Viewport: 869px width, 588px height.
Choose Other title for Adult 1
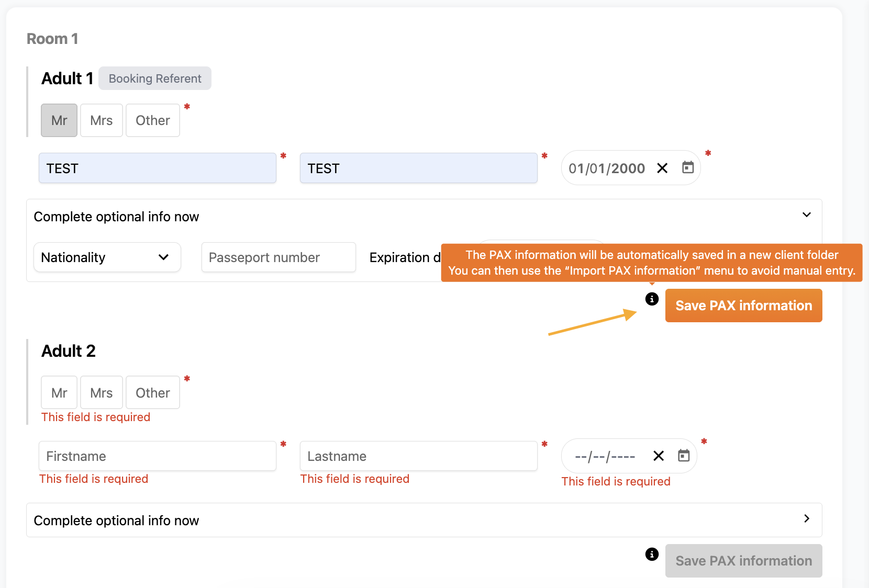pos(152,120)
